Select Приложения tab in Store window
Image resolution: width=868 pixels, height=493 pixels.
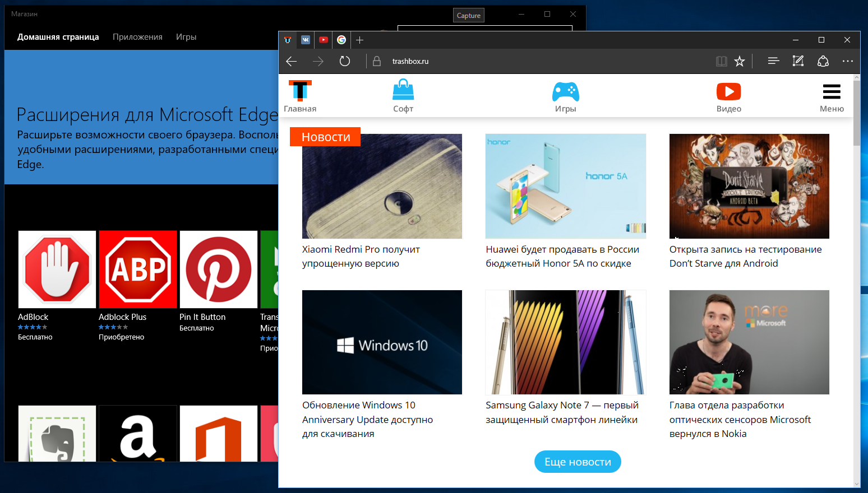(137, 37)
